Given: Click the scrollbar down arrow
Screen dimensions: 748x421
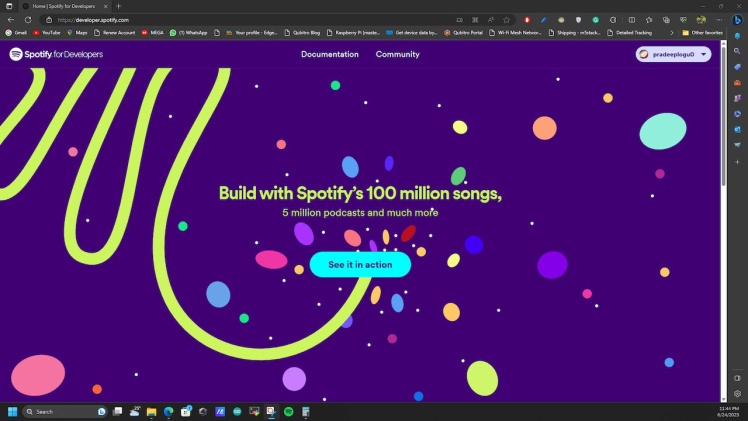Looking at the screenshot, I should 724,399.
